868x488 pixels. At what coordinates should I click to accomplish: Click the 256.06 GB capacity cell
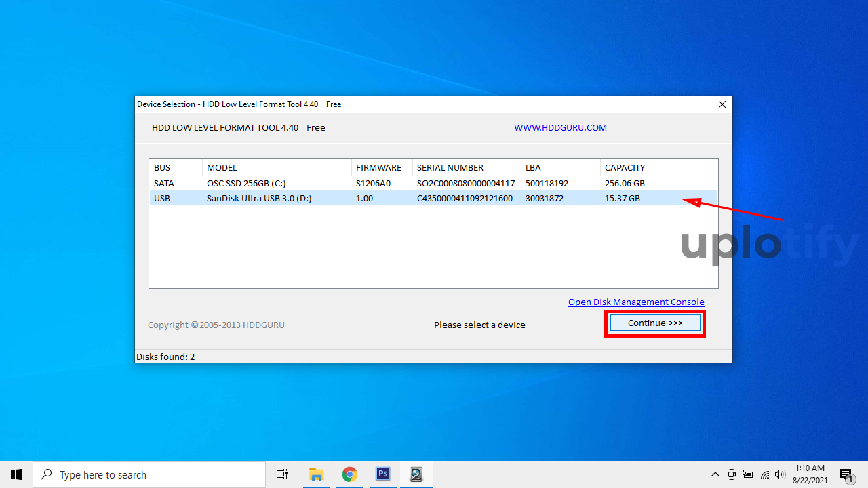coord(625,183)
